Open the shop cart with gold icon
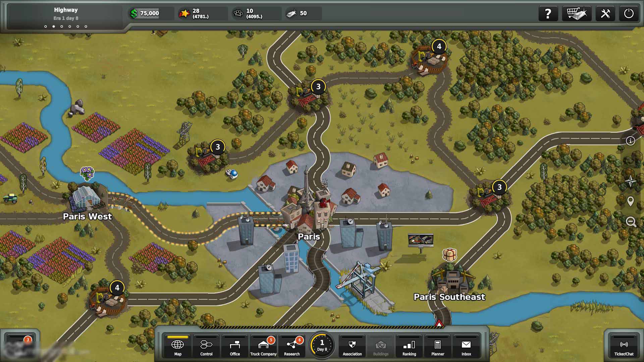Image resolution: width=644 pixels, height=362 pixels. (x=577, y=14)
